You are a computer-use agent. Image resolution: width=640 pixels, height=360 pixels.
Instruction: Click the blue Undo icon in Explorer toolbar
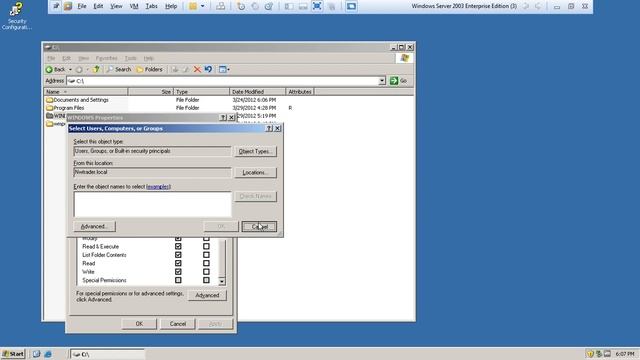[x=209, y=69]
